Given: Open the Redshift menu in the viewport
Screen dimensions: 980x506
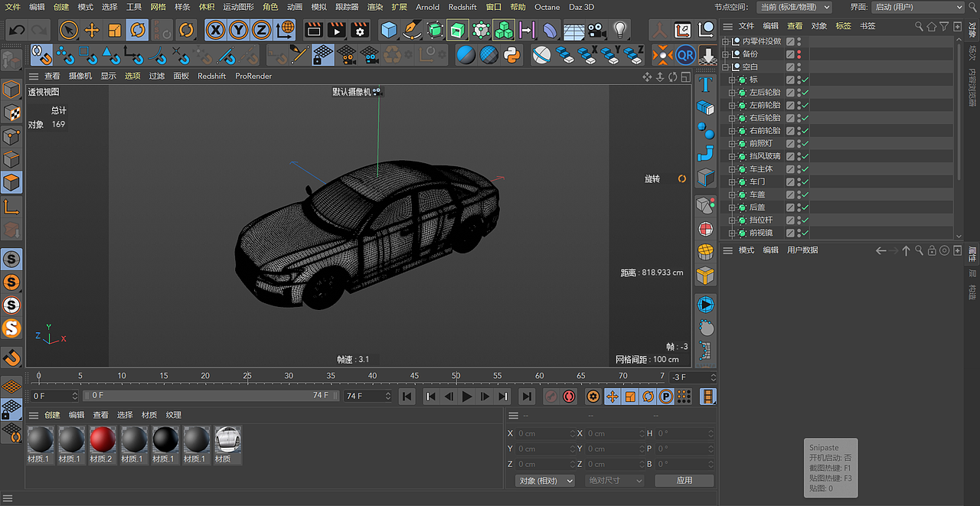Looking at the screenshot, I should [211, 76].
